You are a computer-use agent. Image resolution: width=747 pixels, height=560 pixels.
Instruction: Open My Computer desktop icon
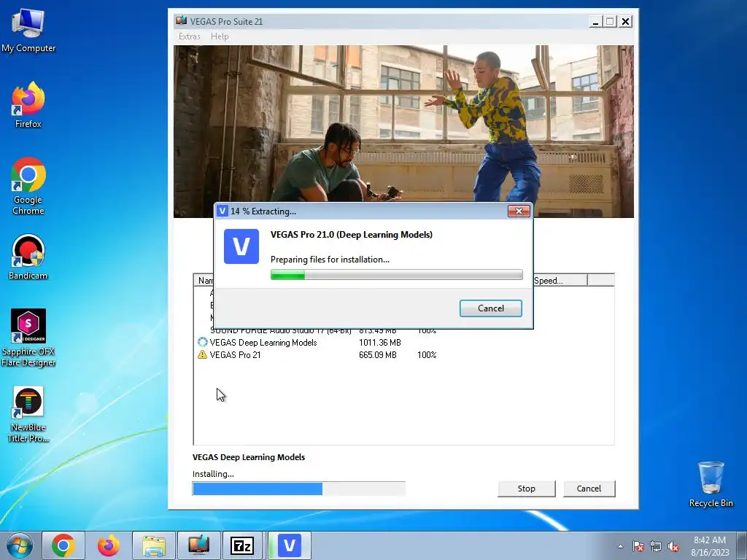pyautogui.click(x=28, y=30)
